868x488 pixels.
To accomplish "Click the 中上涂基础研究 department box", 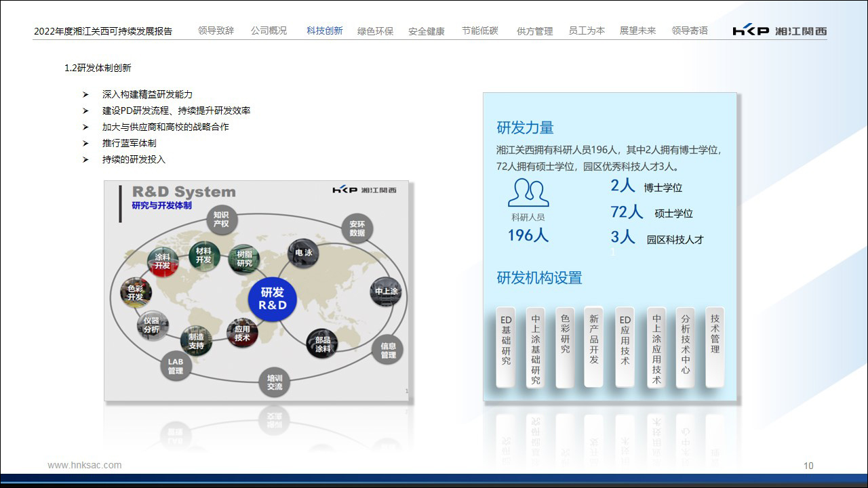I will (x=536, y=347).
